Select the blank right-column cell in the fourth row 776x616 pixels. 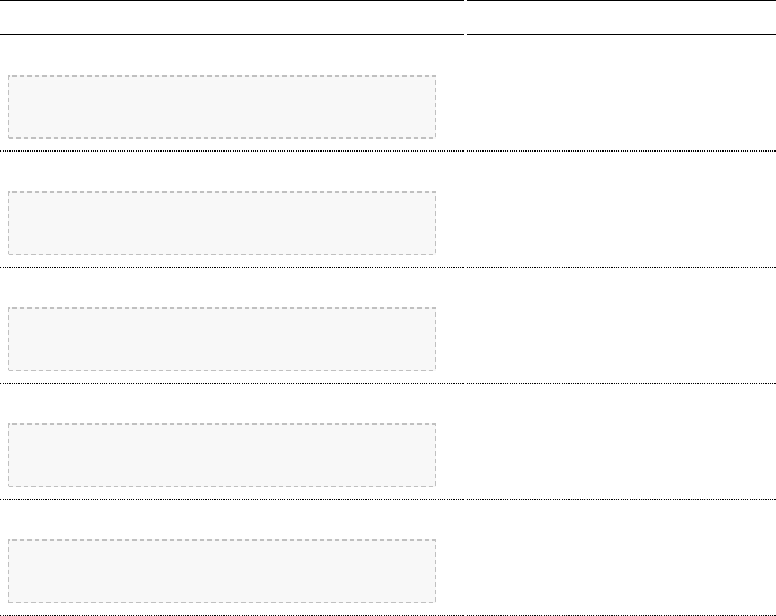[621, 441]
